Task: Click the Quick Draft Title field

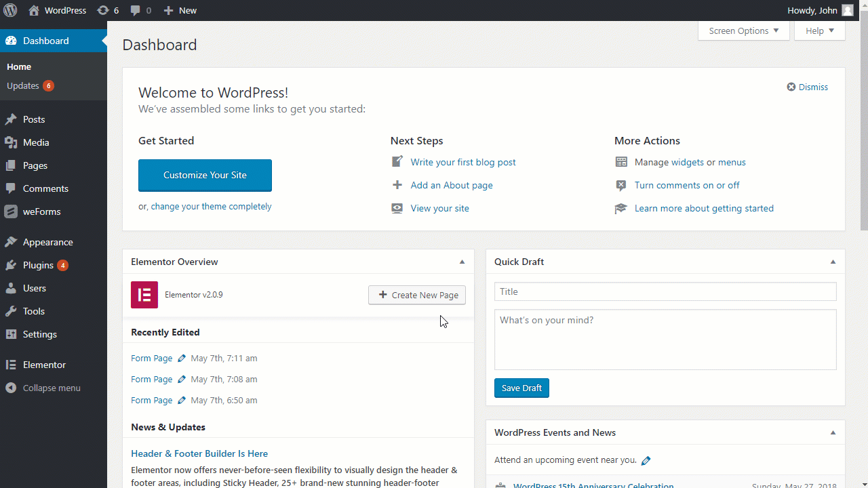Action: [x=665, y=291]
